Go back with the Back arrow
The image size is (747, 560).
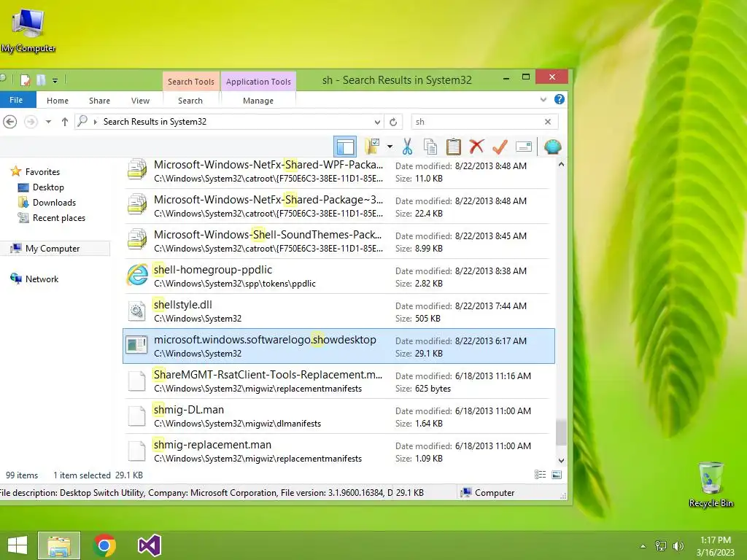10,122
